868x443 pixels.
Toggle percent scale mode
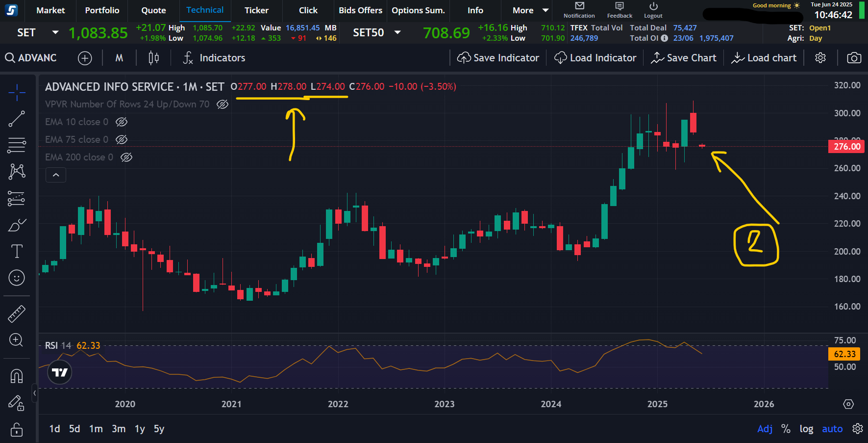click(786, 429)
